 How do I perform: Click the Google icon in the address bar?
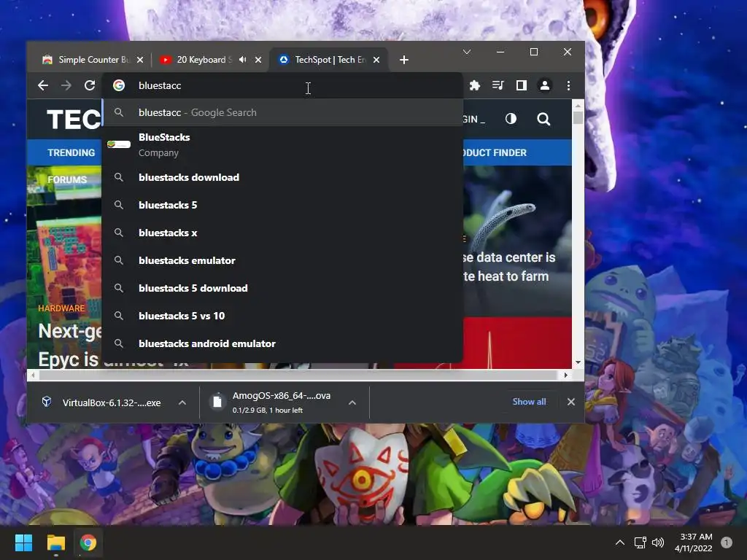[x=119, y=85]
